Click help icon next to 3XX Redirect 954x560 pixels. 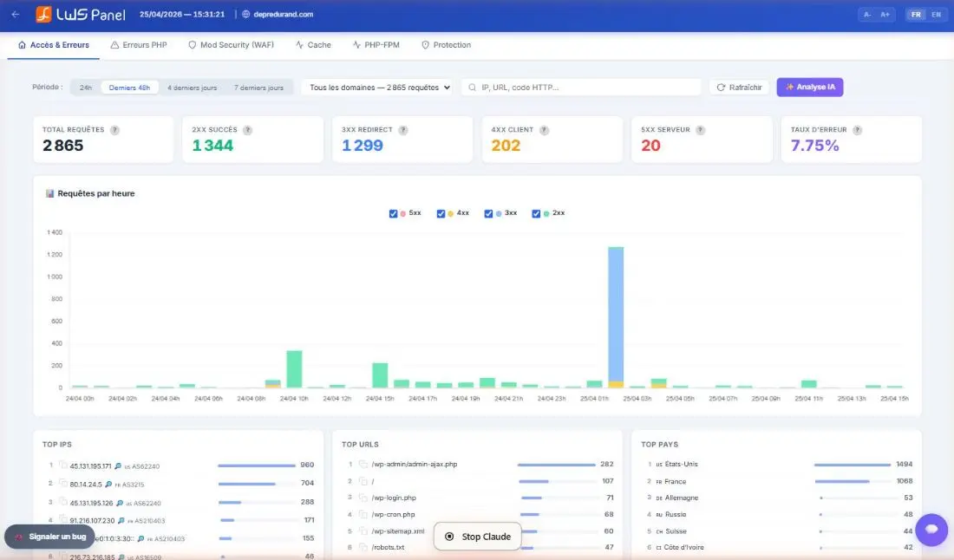pyautogui.click(x=402, y=130)
